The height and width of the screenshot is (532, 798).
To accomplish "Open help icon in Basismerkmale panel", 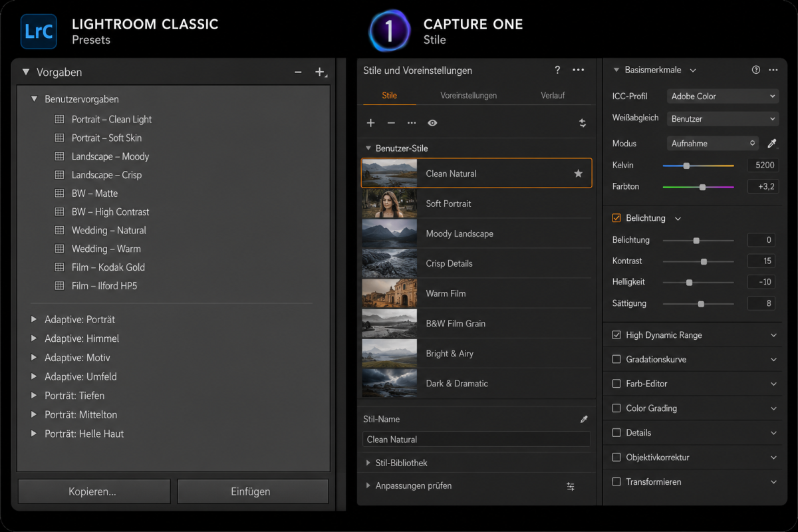I will (755, 70).
